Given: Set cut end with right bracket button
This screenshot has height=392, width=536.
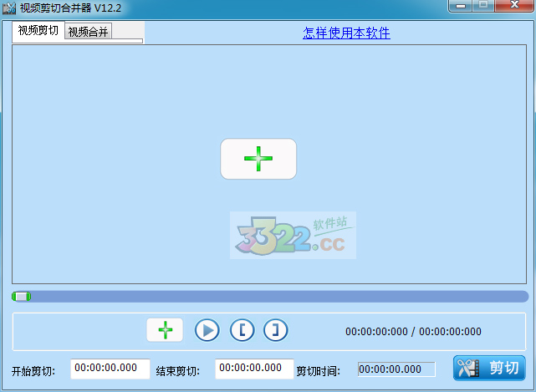Looking at the screenshot, I should (x=275, y=330).
